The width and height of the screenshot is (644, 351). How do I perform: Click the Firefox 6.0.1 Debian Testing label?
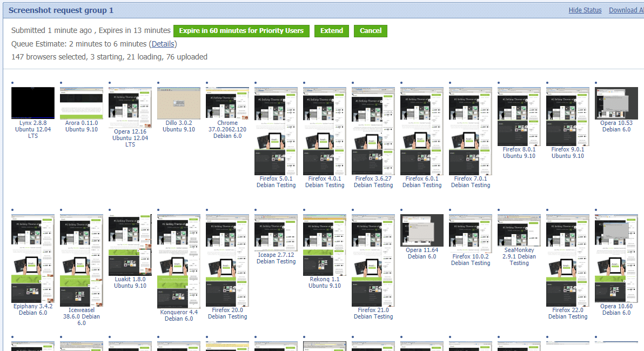pyautogui.click(x=422, y=182)
